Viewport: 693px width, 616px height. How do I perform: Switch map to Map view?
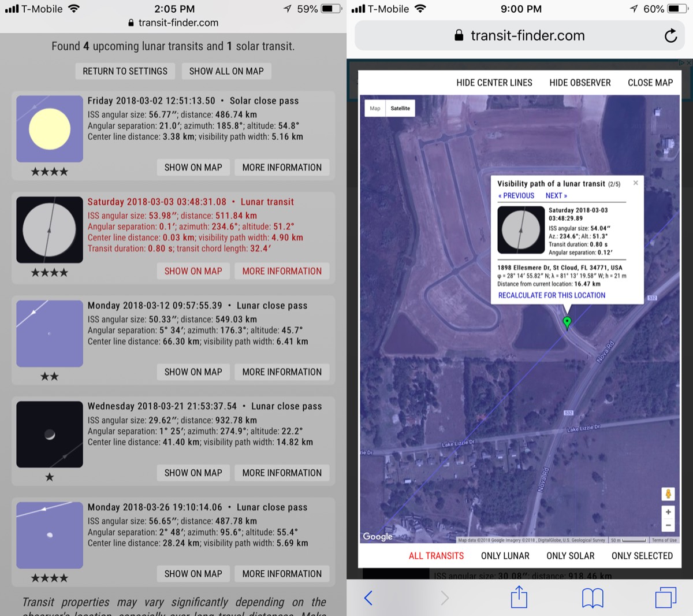pos(375,108)
